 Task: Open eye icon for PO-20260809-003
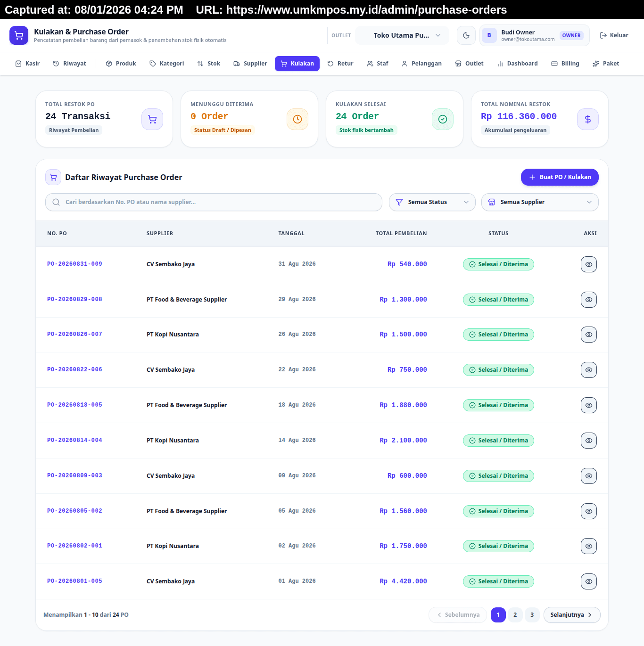pos(589,476)
